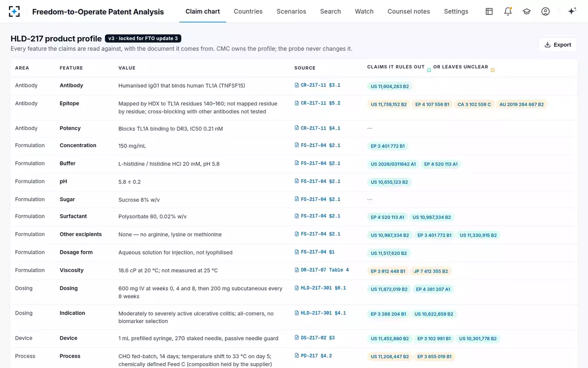This screenshot has width=588, height=368.
Task: Open patent chip EP 3 912 448 B1
Action: (388, 271)
